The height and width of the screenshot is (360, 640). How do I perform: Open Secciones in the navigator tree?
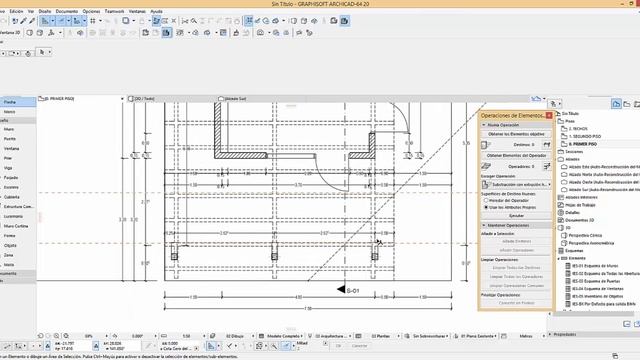[x=573, y=152]
